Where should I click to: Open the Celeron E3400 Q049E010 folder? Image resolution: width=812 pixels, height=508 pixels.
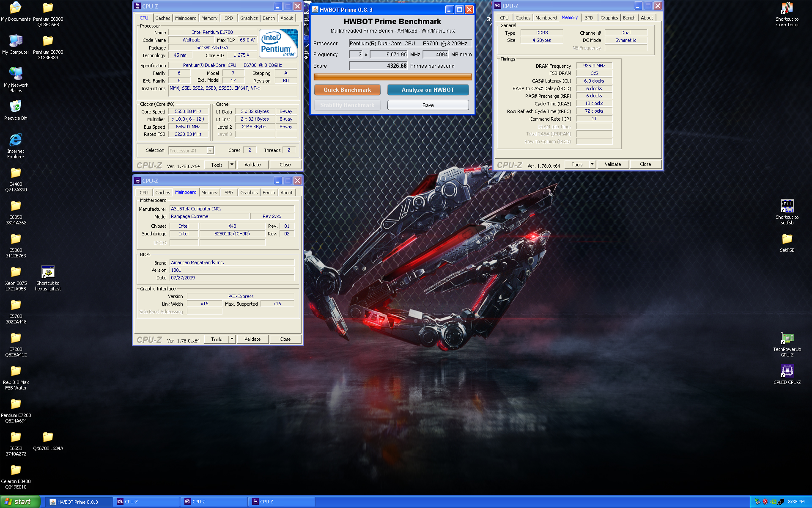coord(16,476)
